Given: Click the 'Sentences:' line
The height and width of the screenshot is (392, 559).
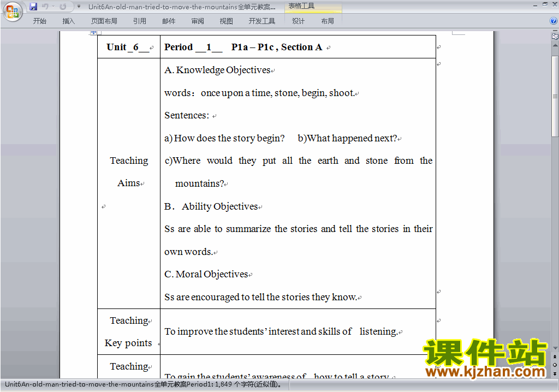Looking at the screenshot, I should [x=187, y=115].
